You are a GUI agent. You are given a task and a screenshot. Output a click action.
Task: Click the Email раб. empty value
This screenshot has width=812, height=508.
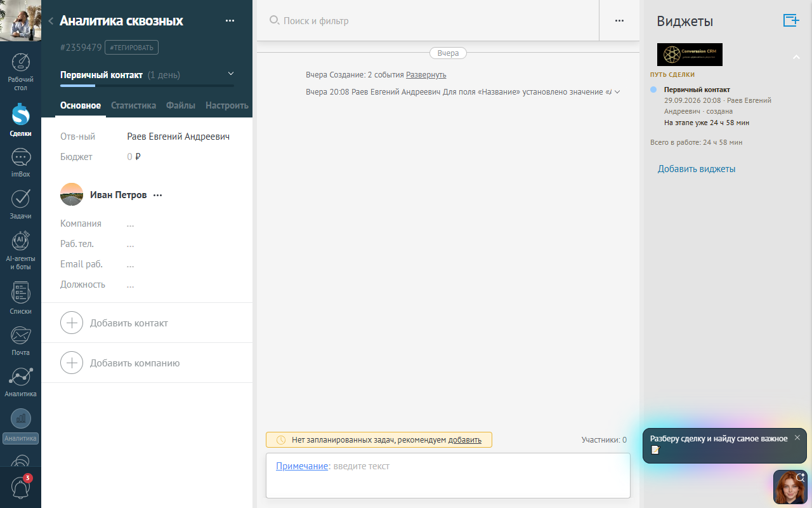point(130,264)
